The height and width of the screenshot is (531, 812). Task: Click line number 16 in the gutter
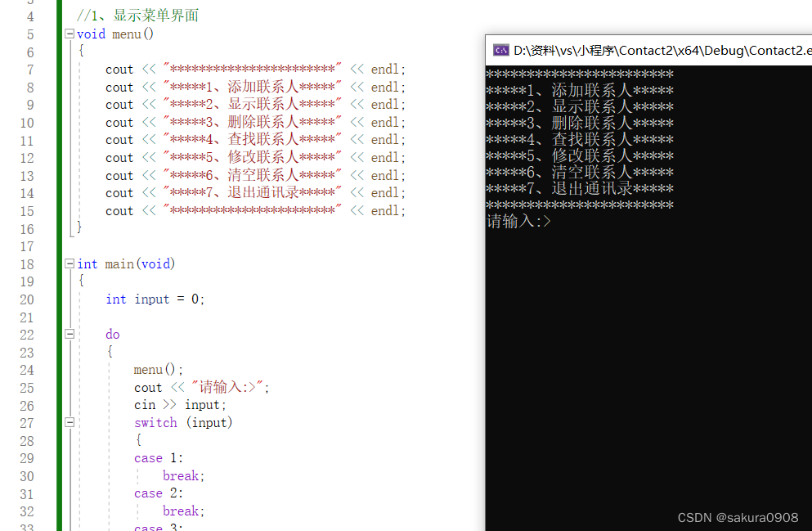[x=27, y=229]
